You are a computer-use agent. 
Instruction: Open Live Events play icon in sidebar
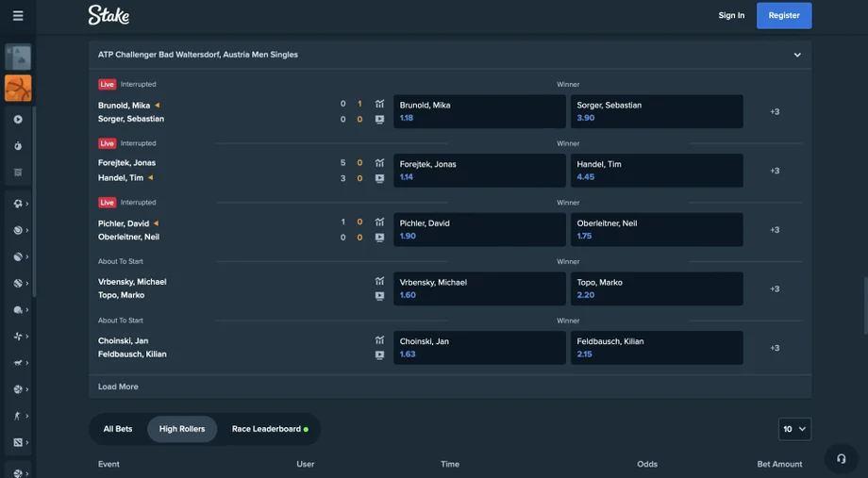click(x=18, y=120)
